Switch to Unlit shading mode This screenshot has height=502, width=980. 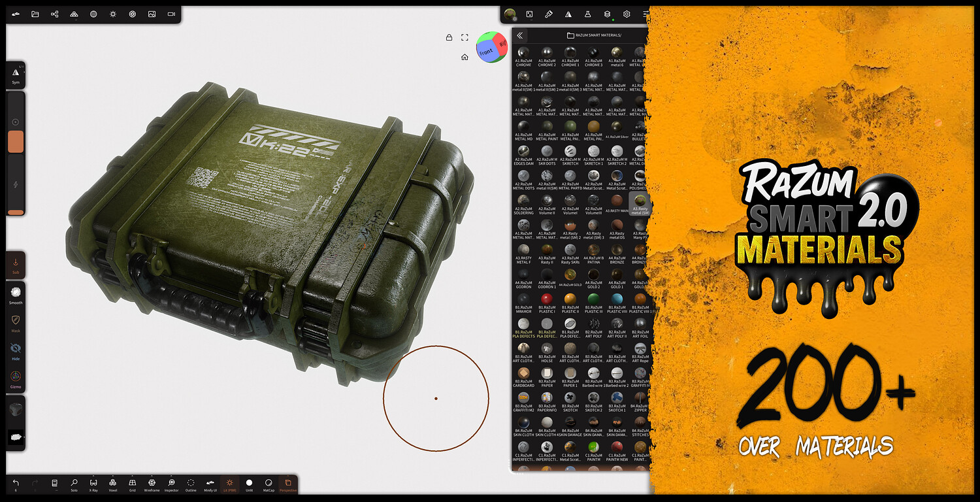[249, 484]
